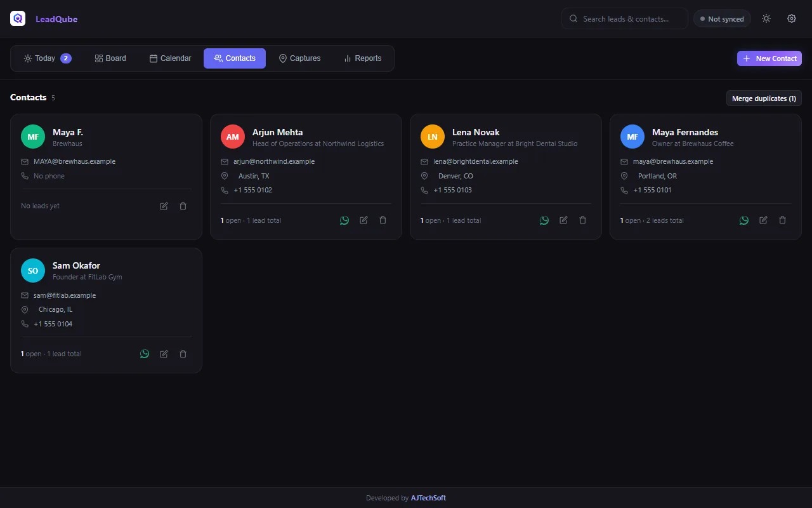Edit Sam Okafor's contact

[164, 354]
